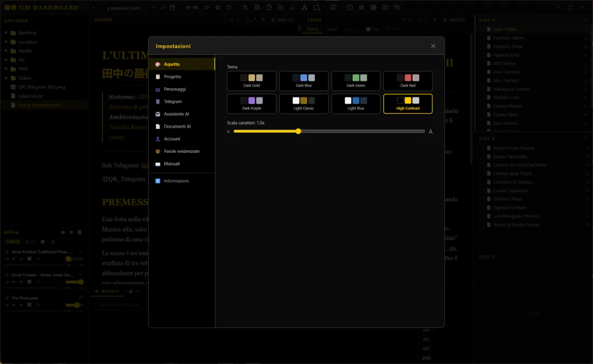The height and width of the screenshot is (364, 593).
Task: Select the relazioni.txt file in Explorer
Action: pyautogui.click(x=31, y=96)
